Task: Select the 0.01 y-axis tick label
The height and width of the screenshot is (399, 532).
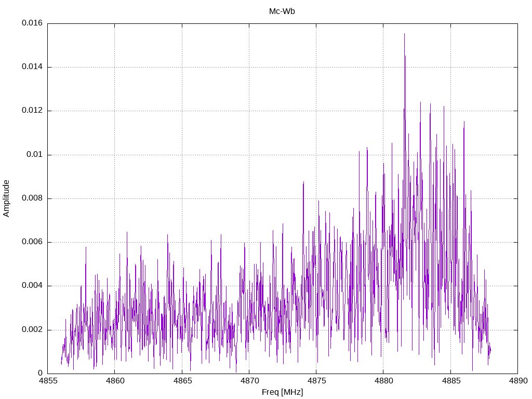Action: point(34,155)
